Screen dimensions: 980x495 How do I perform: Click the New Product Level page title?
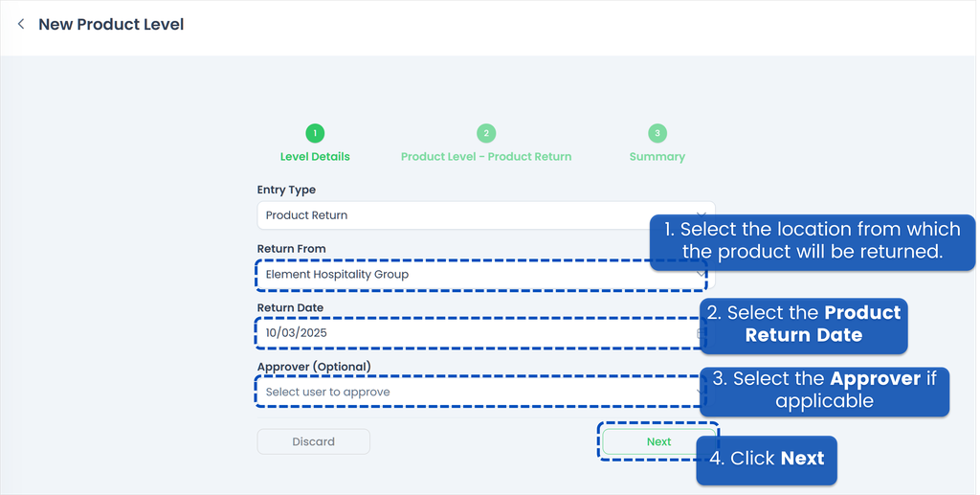[x=111, y=24]
